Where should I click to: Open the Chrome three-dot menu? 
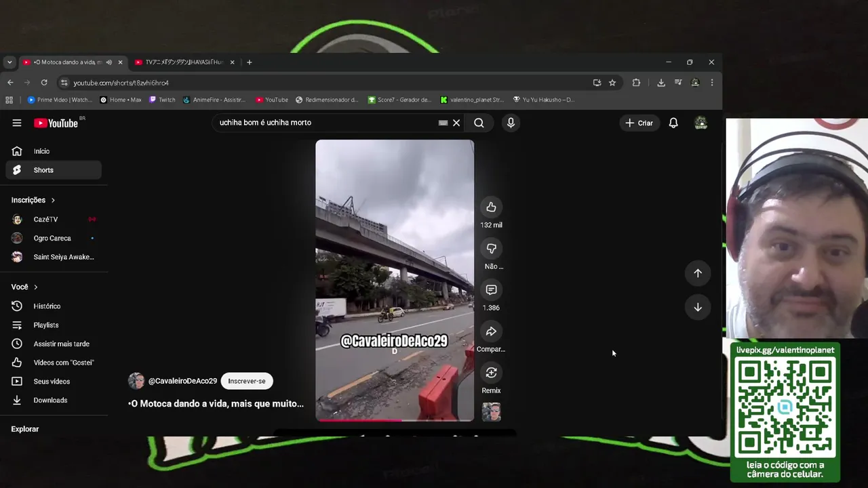711,83
